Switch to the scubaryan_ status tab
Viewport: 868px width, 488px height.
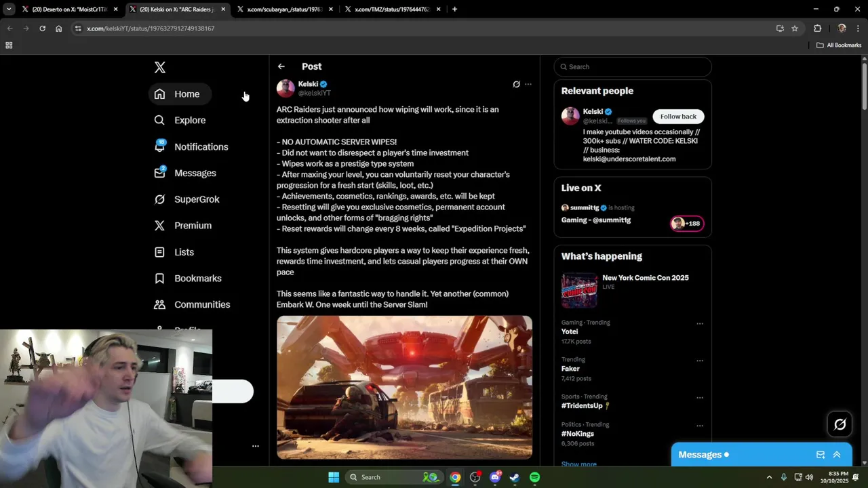coord(284,9)
